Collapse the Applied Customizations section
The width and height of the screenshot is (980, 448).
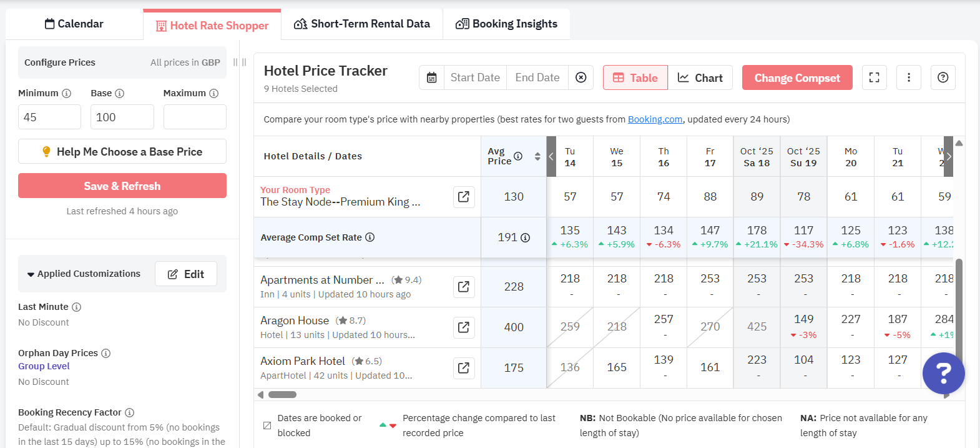(x=31, y=274)
